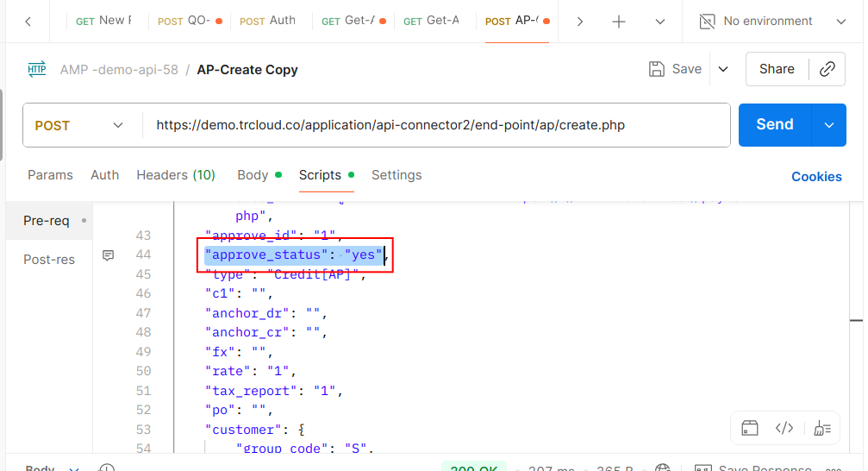Select the Post-res script section
This screenshot has width=868, height=471.
click(49, 260)
